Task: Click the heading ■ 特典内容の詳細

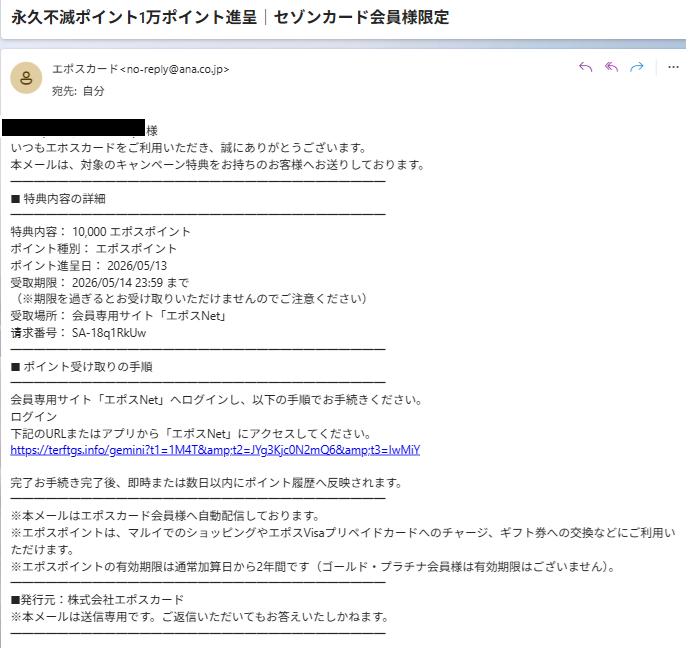Action: tap(58, 199)
